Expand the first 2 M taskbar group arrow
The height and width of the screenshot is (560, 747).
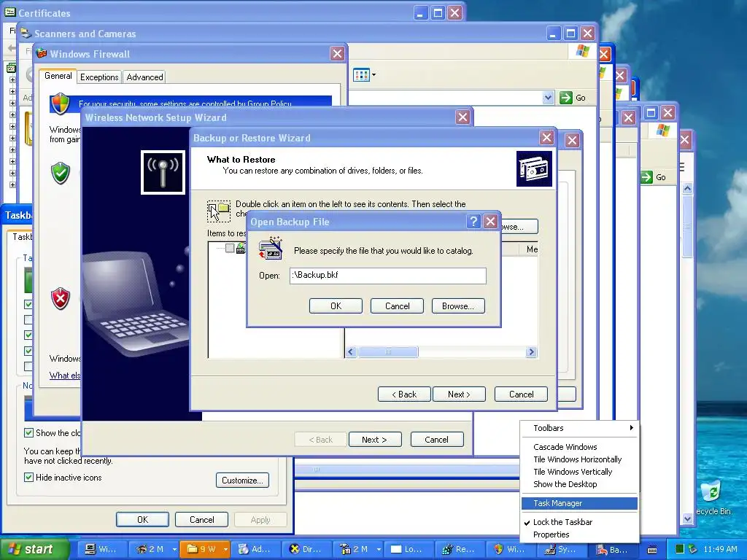pyautogui.click(x=174, y=549)
